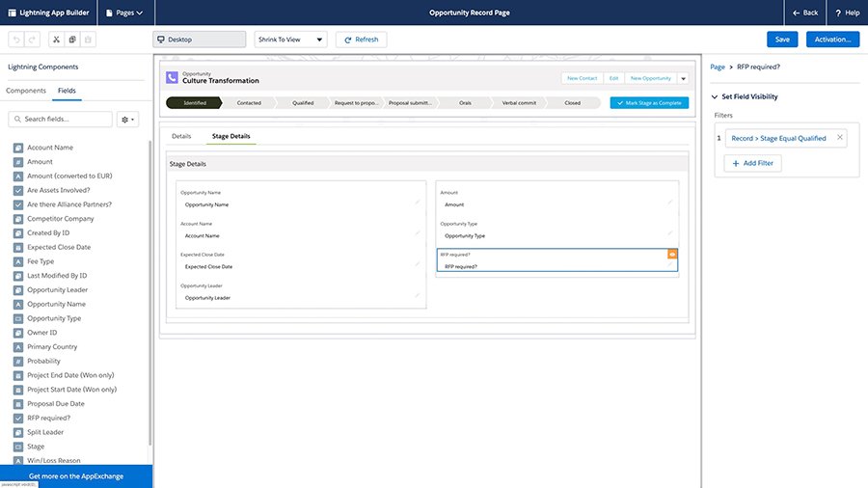The image size is (868, 488).
Task: Click the Copy icon in the toolbar
Action: pyautogui.click(x=72, y=40)
